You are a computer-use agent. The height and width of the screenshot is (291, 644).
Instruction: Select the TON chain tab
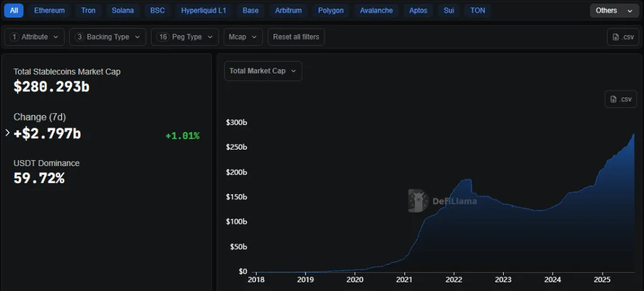coord(477,11)
